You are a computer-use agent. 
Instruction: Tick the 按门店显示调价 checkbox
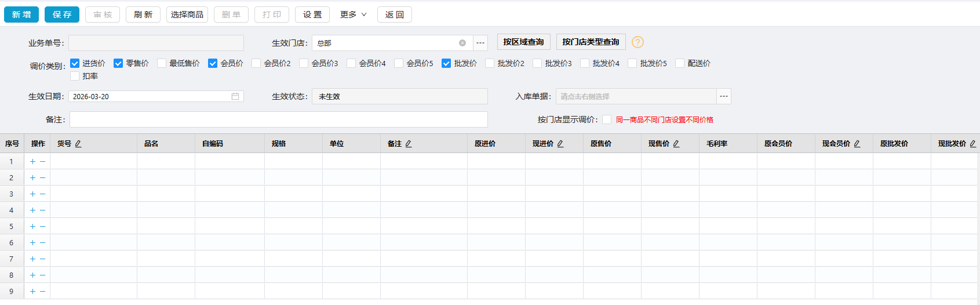[x=607, y=119]
